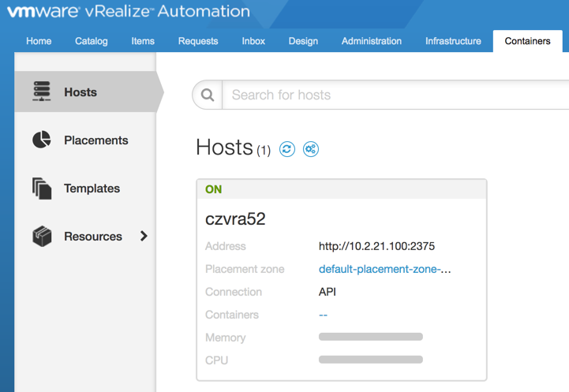Focus the Search for hosts field
Screen dimensions: 569x392
tap(395, 95)
